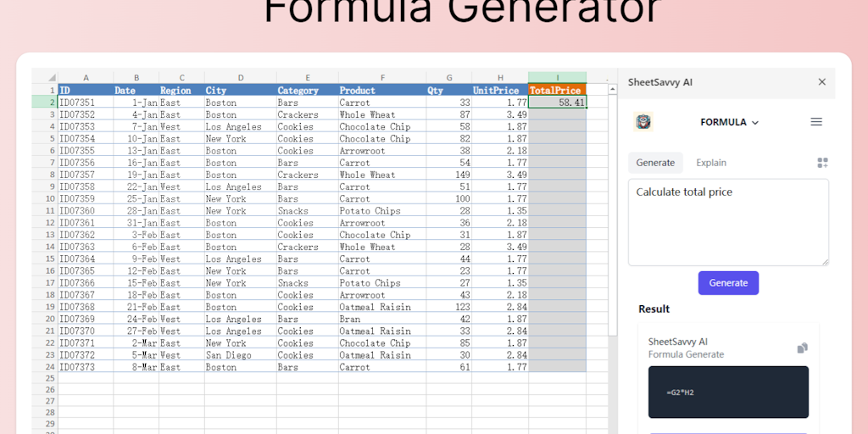Click the 'Bran' product cell

(382, 319)
